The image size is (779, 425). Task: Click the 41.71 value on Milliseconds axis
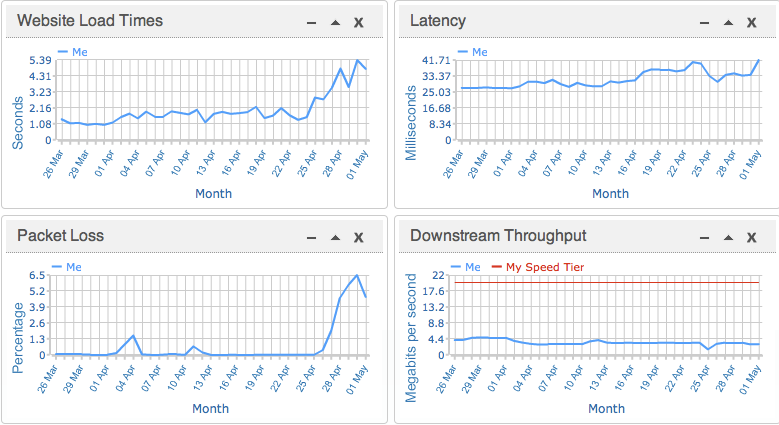436,60
